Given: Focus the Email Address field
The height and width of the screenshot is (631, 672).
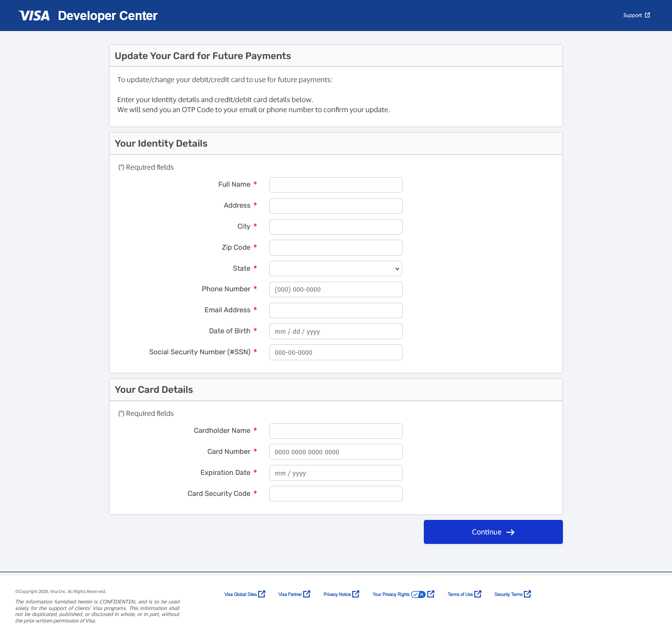Looking at the screenshot, I should pyautogui.click(x=336, y=310).
